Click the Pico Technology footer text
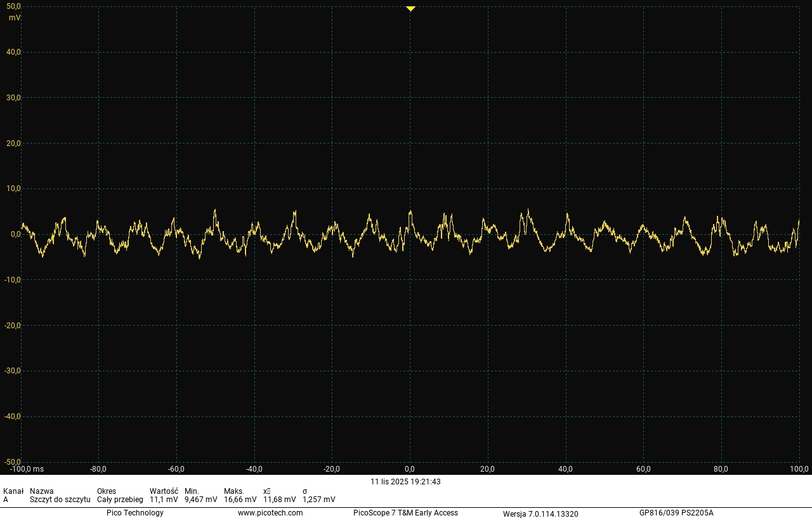Image resolution: width=812 pixels, height=518 pixels. point(136,513)
